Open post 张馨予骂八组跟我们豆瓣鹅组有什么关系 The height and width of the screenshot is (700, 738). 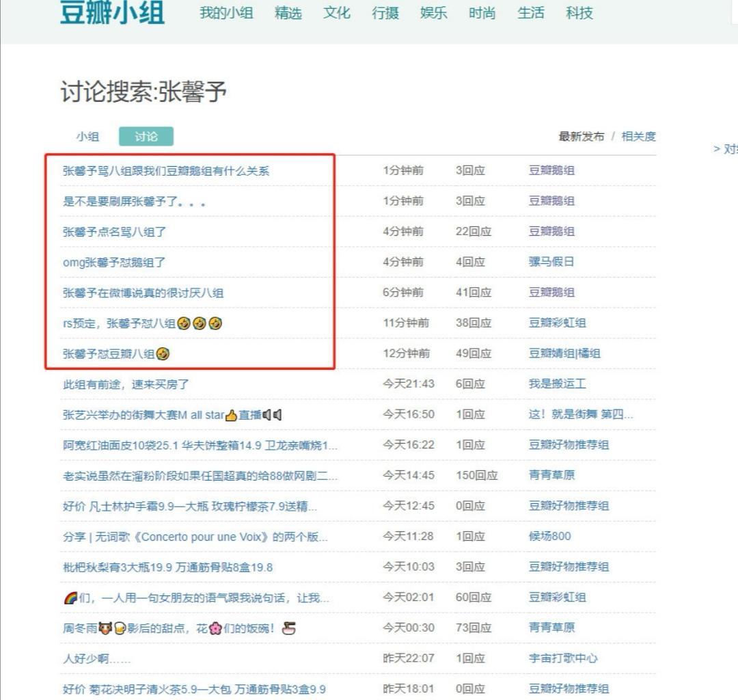[165, 171]
